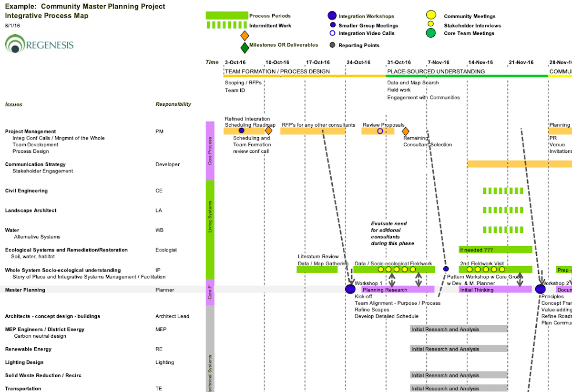This screenshot has width=572, height=392.
Task: Select the striped Intermittent Work legend swatch
Action: [227, 25]
